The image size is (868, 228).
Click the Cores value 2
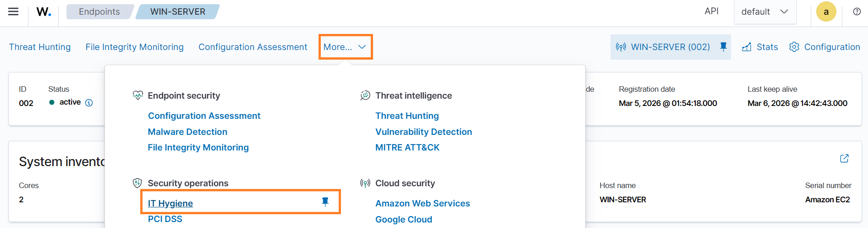[21, 200]
